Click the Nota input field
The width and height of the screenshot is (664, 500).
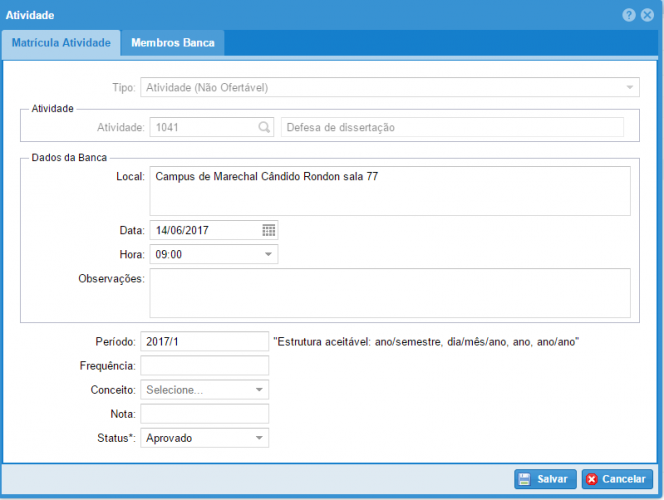tap(205, 414)
